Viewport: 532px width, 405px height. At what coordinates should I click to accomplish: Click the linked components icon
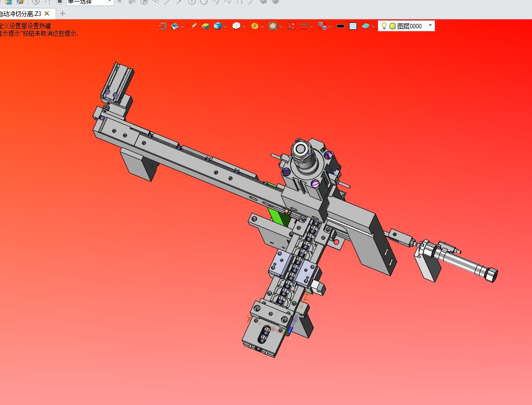pyautogui.click(x=322, y=26)
